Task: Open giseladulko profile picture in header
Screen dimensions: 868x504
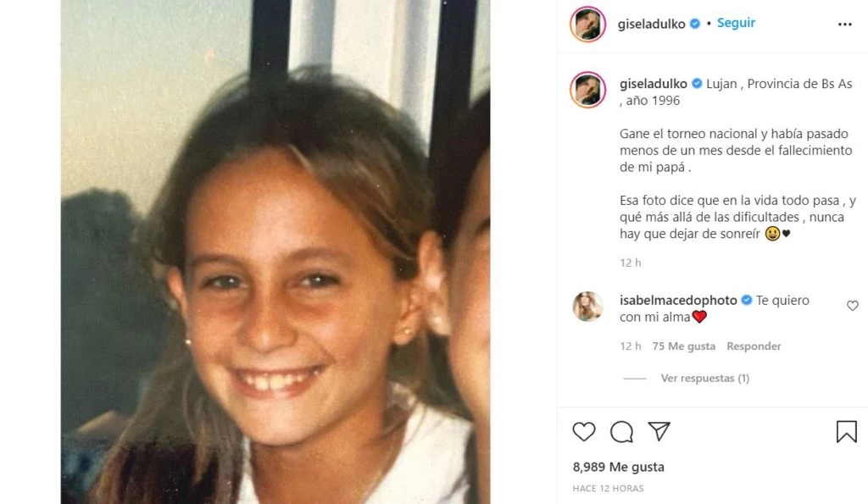Action: point(587,24)
